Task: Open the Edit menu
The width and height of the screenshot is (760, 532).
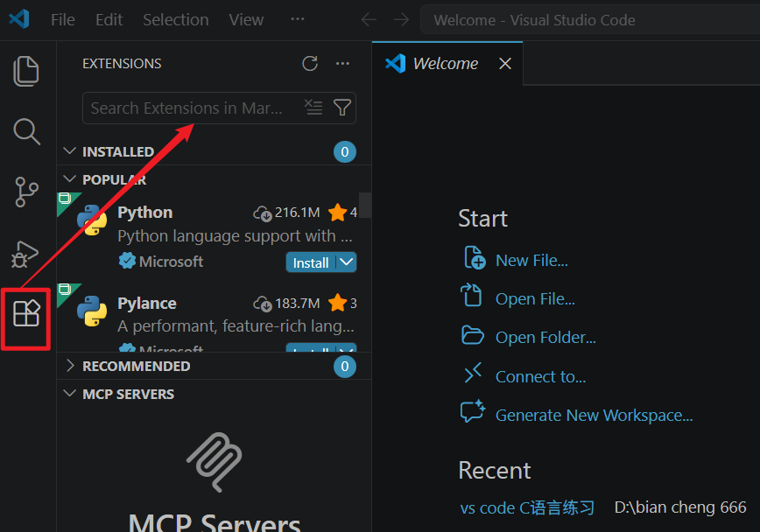Action: [109, 20]
